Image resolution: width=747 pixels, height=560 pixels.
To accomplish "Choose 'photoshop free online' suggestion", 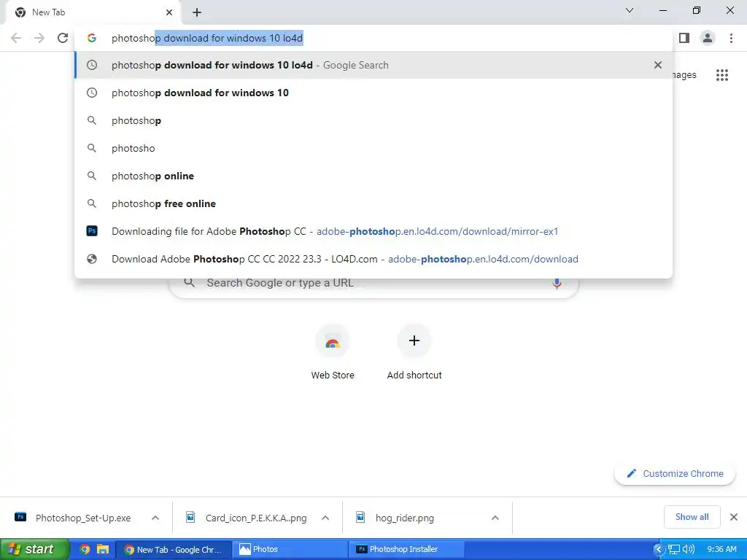I will pos(373,203).
